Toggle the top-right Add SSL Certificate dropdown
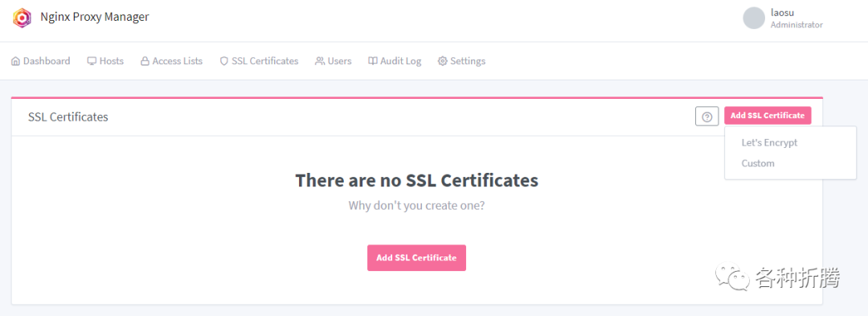Image resolution: width=868 pixels, height=316 pixels. (768, 116)
